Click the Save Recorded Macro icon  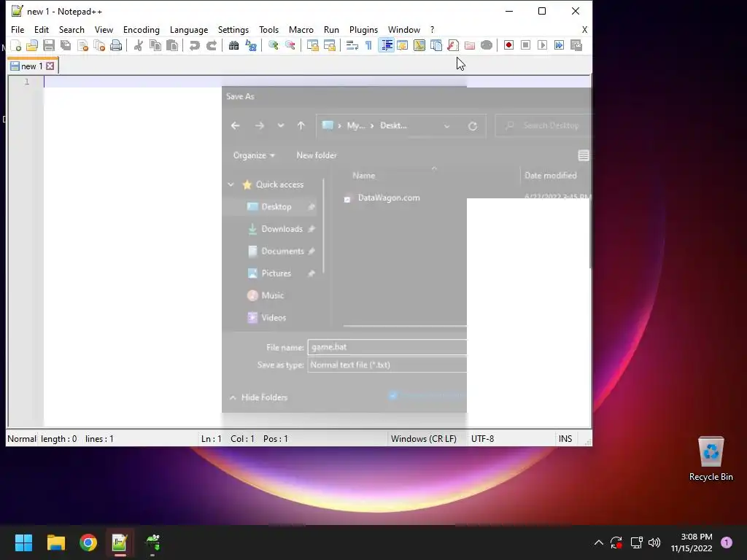pos(576,45)
